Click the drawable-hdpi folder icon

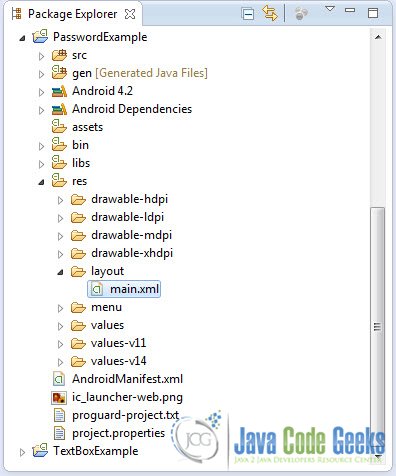[78, 199]
